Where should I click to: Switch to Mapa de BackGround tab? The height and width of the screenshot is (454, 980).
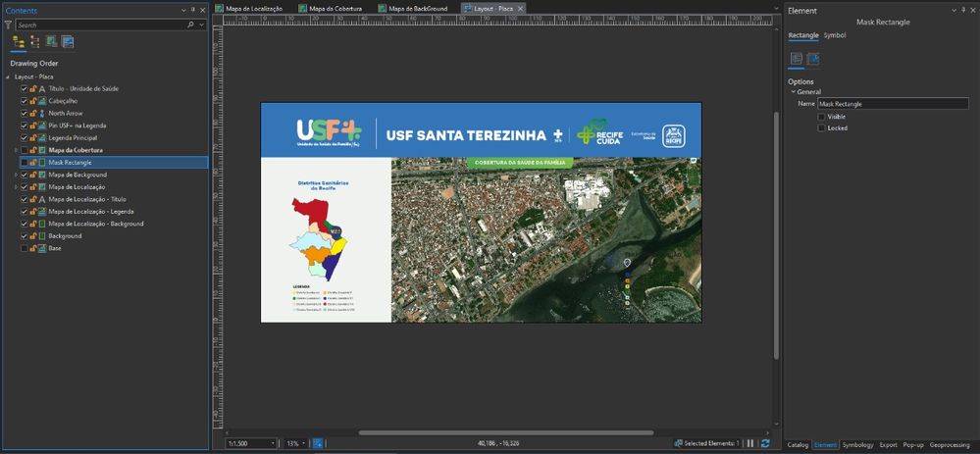click(x=418, y=8)
